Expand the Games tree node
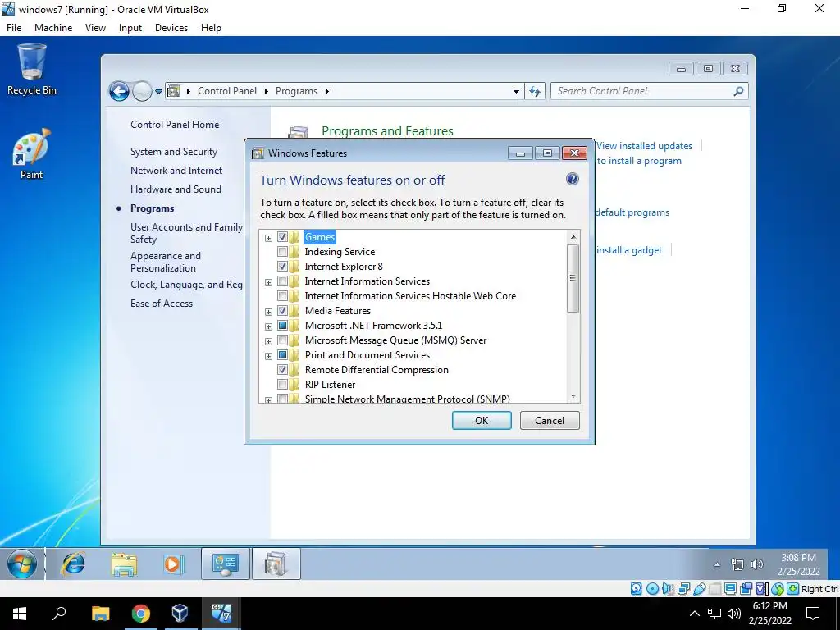Screen dimensions: 840x630 (268, 238)
